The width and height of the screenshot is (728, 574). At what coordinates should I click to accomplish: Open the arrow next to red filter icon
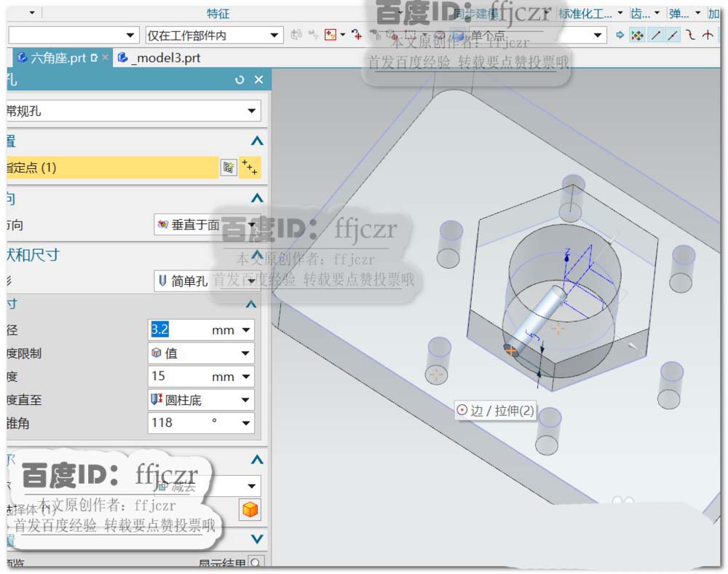(343, 35)
